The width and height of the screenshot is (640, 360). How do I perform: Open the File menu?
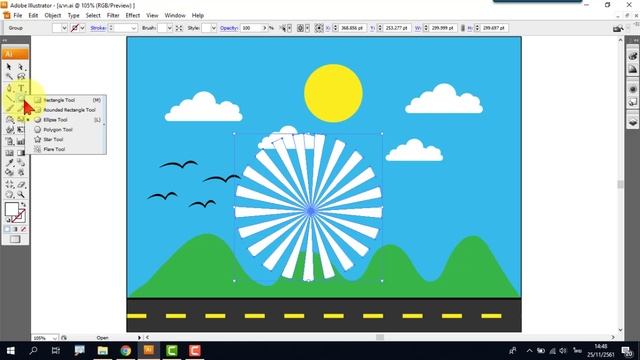(x=18, y=16)
